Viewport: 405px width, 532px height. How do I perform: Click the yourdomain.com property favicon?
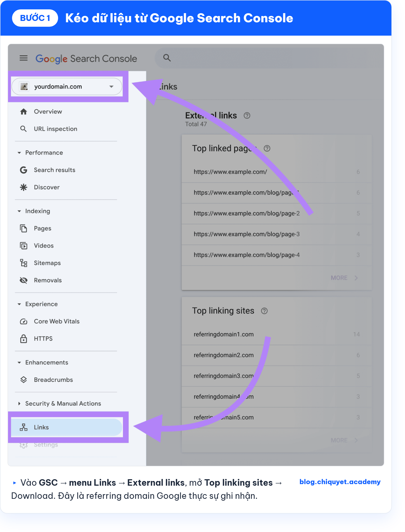pyautogui.click(x=24, y=87)
